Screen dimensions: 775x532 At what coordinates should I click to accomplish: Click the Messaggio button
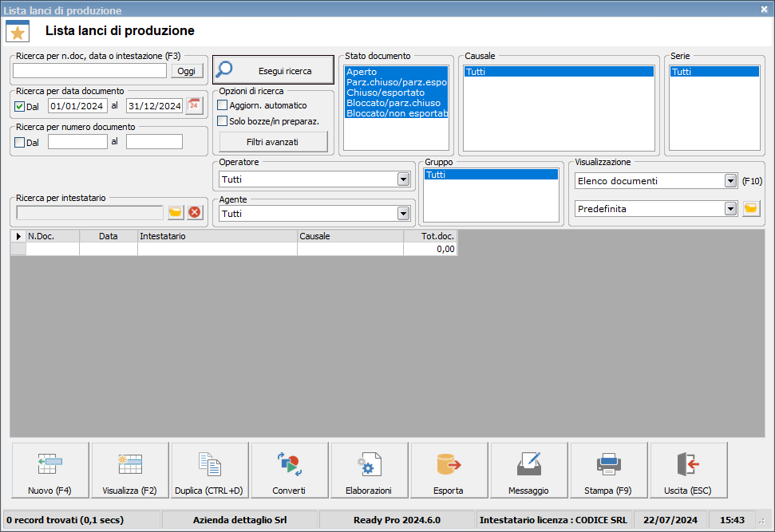(528, 471)
